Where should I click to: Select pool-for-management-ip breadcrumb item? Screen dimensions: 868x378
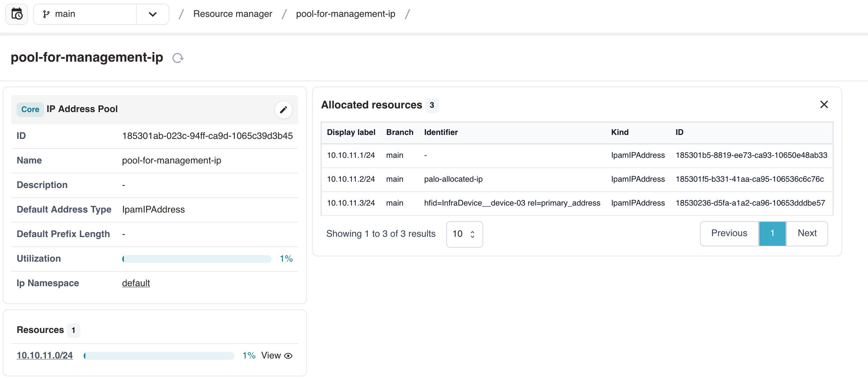tap(345, 14)
